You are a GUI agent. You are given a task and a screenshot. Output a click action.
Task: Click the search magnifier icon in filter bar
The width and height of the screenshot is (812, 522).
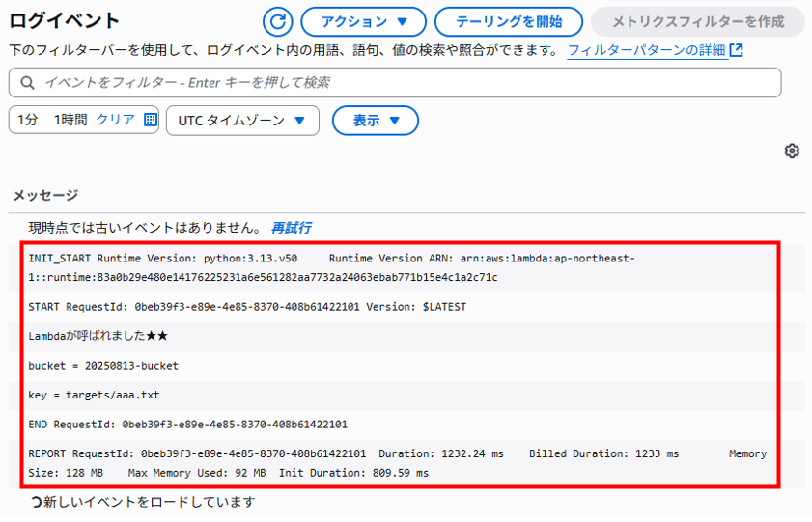27,83
